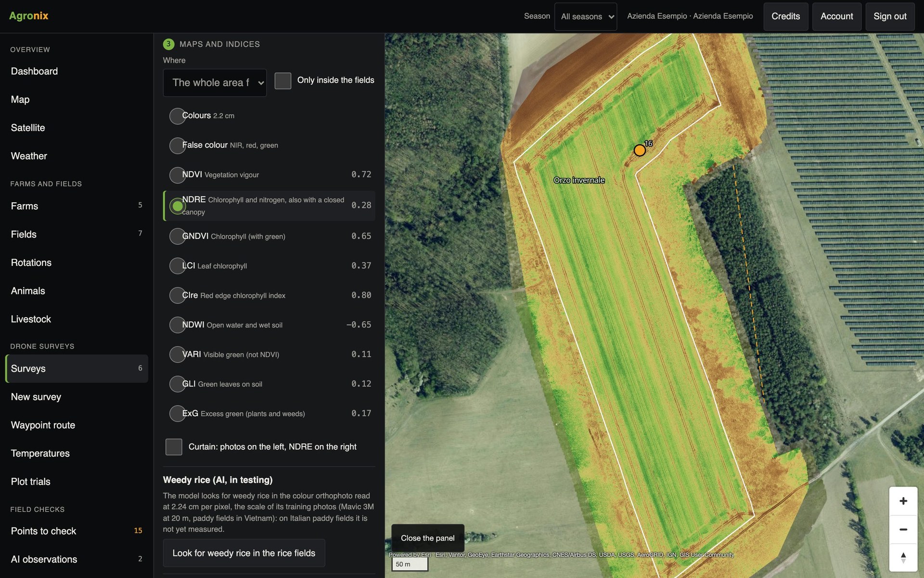Open the Weather page

(77, 156)
